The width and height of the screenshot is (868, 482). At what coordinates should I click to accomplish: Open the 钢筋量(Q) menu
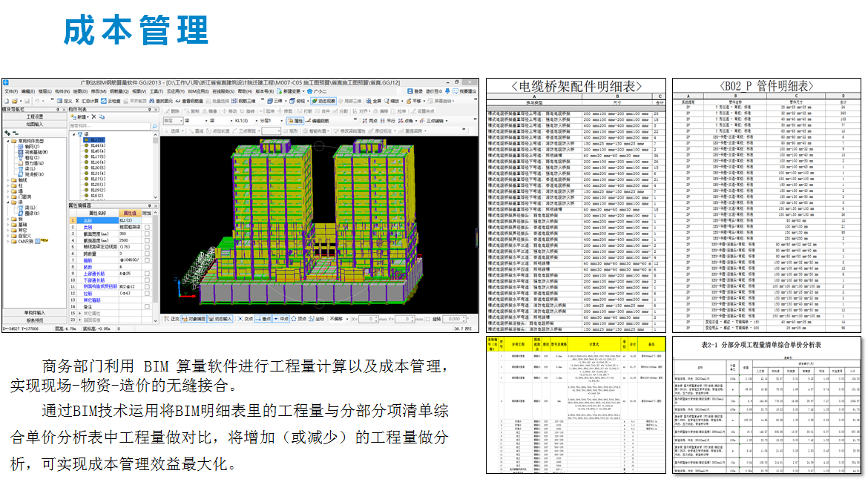pyautogui.click(x=119, y=91)
